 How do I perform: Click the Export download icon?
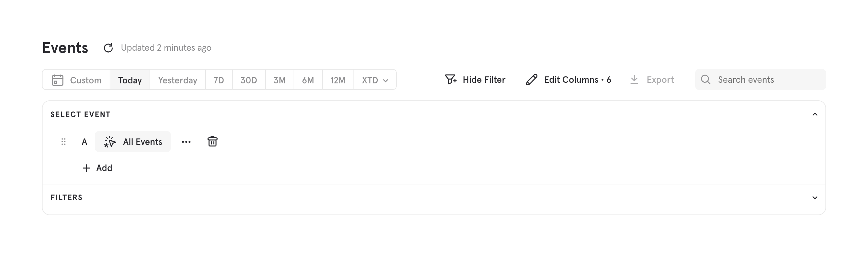[x=634, y=80]
